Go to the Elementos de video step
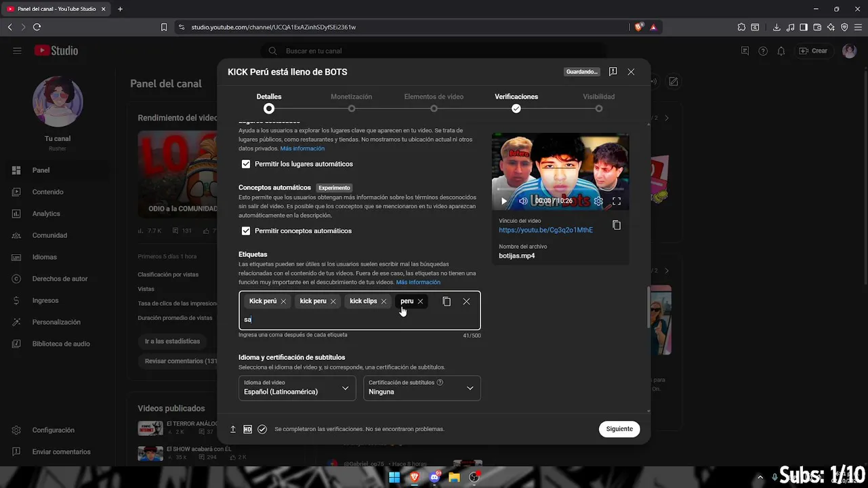Screen dimensions: 868x488 click(434, 102)
